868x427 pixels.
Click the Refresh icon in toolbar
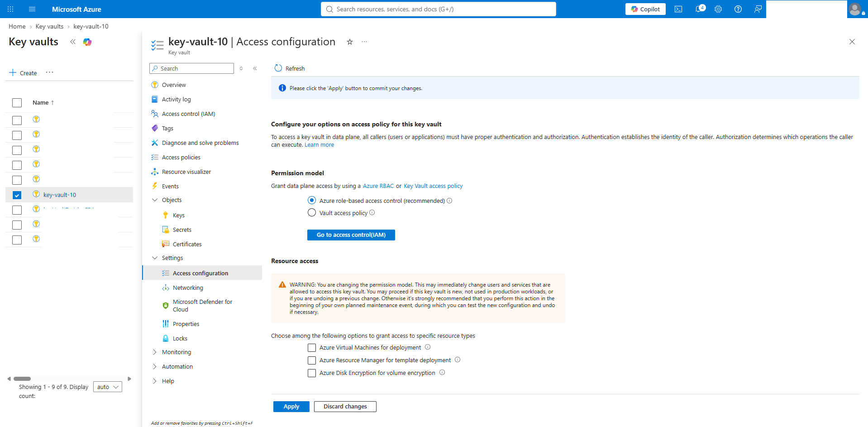(278, 68)
